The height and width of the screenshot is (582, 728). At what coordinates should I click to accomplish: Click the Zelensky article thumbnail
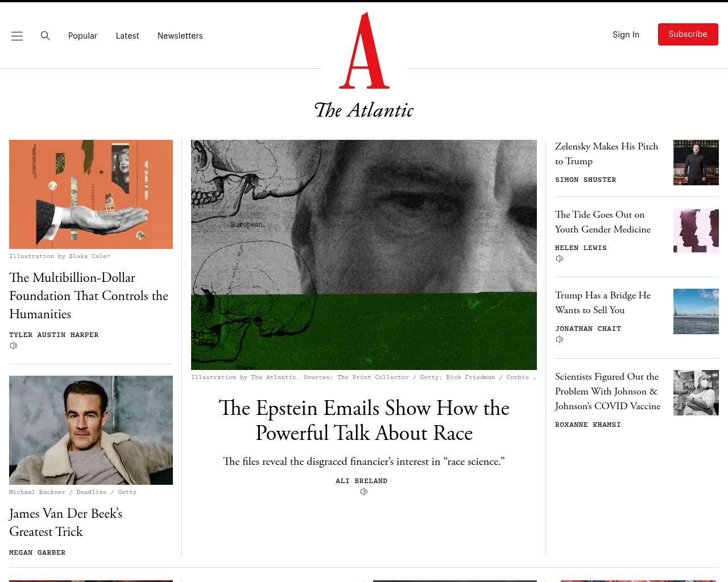point(696,163)
